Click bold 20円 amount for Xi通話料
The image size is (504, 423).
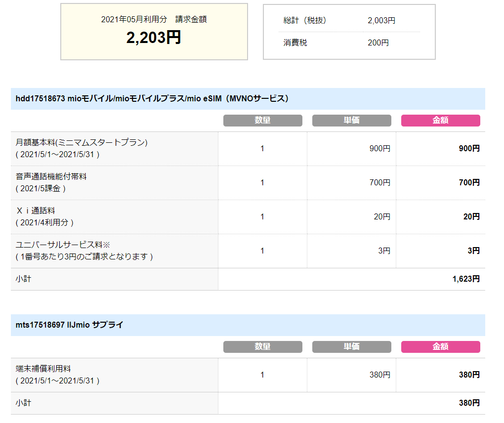471,216
